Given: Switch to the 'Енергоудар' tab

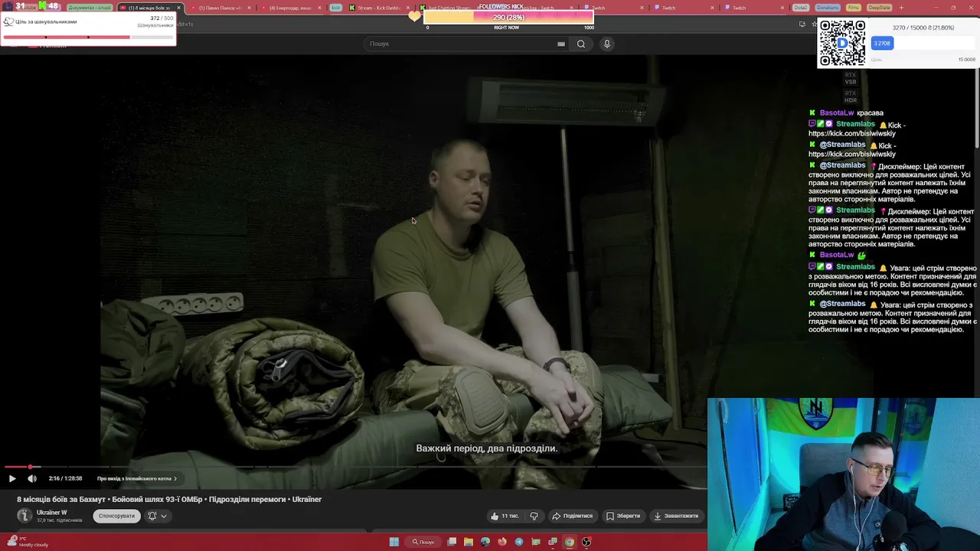Looking at the screenshot, I should [x=289, y=8].
